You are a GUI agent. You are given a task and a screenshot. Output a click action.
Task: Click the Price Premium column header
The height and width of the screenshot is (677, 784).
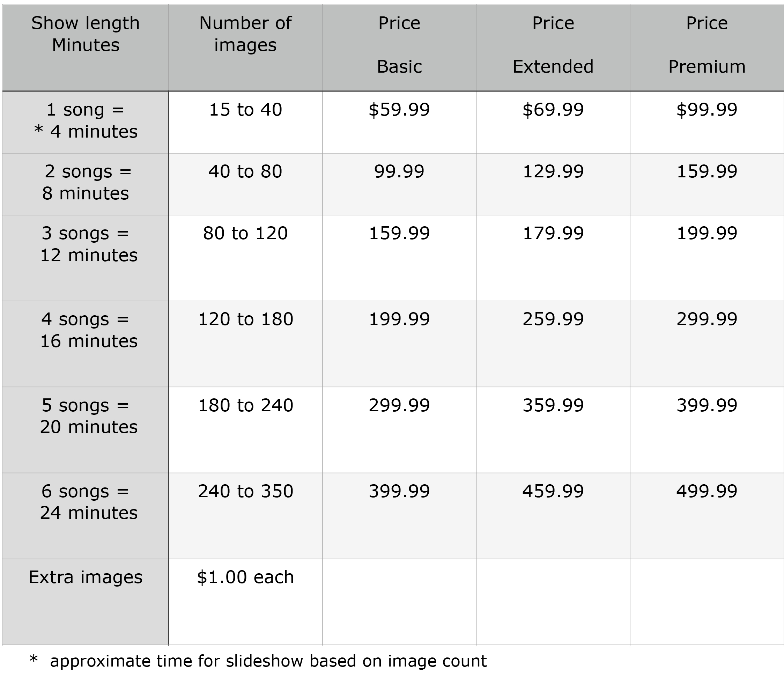tap(707, 45)
